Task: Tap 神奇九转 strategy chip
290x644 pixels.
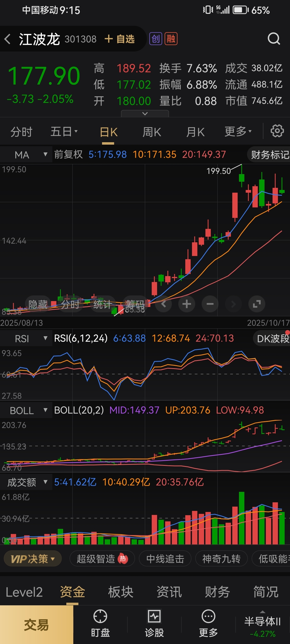Action: point(221,559)
